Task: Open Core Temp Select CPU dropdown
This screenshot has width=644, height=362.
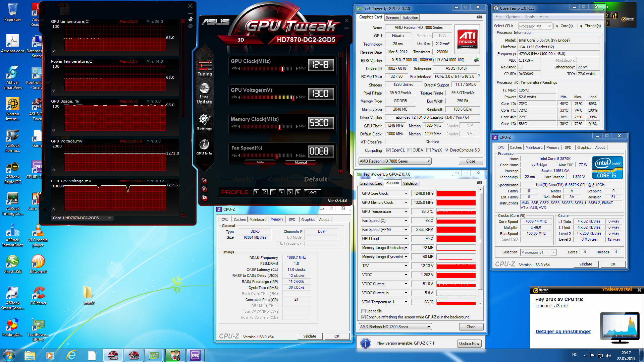Action: point(535,26)
